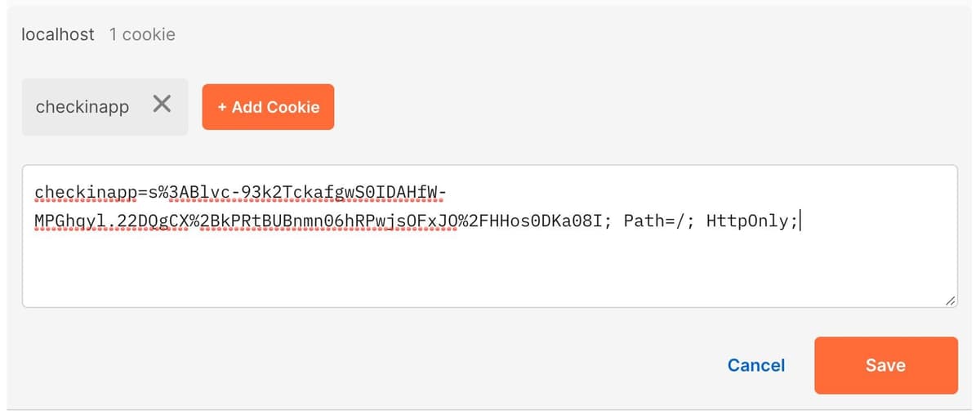Remove the checkinapp cookie with the X icon
Screen dimensions: 980x415
(162, 105)
